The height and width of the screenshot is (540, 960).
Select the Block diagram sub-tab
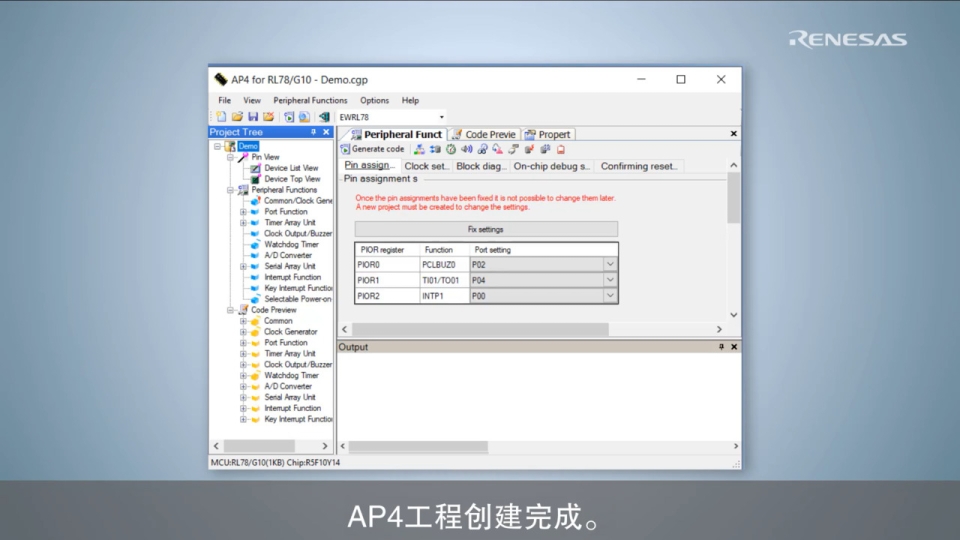coord(481,166)
